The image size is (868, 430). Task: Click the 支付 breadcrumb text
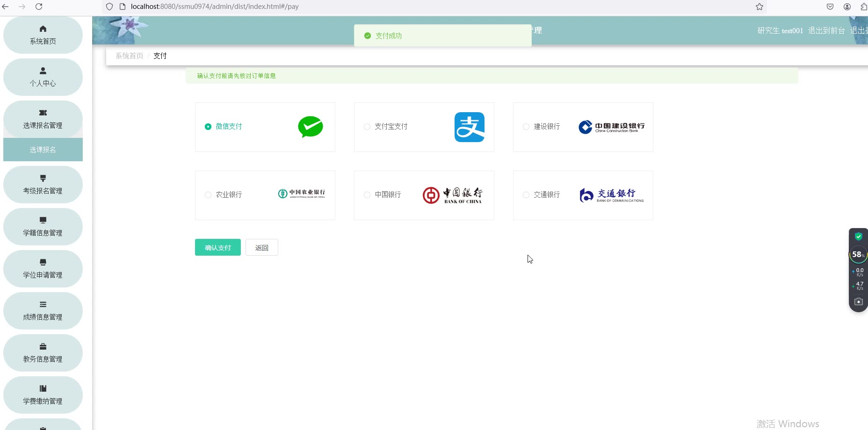pos(160,56)
